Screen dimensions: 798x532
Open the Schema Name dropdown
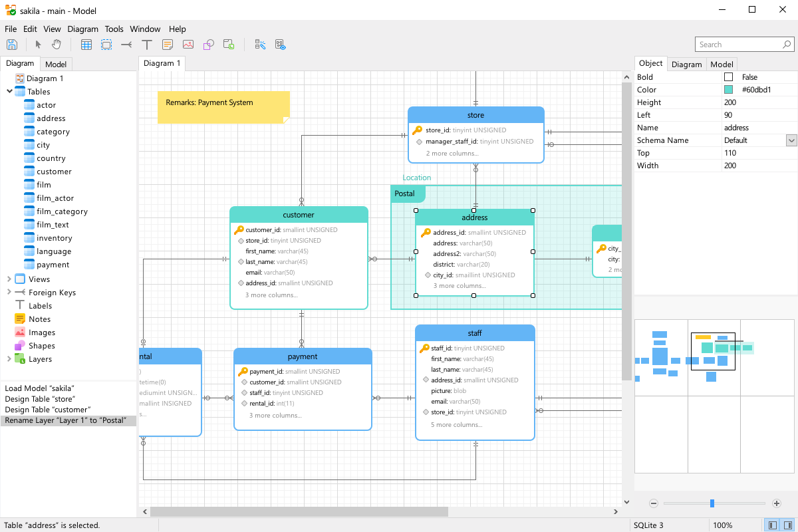point(791,140)
